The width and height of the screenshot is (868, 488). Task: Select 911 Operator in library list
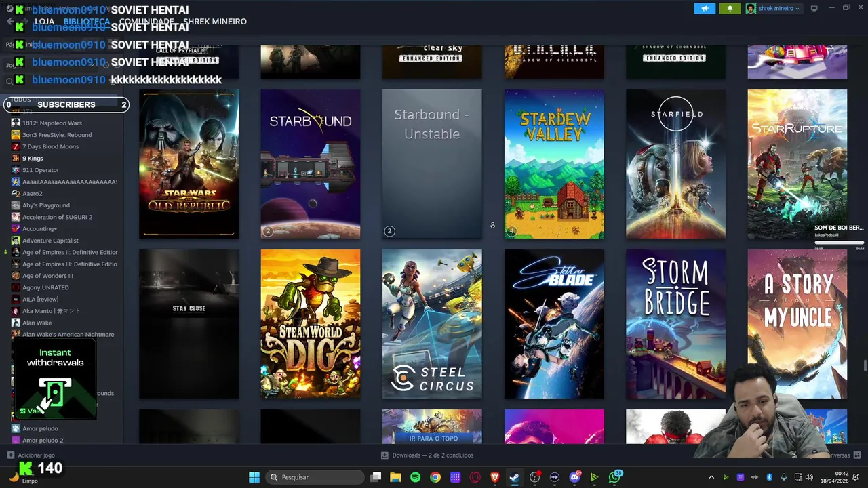point(41,170)
